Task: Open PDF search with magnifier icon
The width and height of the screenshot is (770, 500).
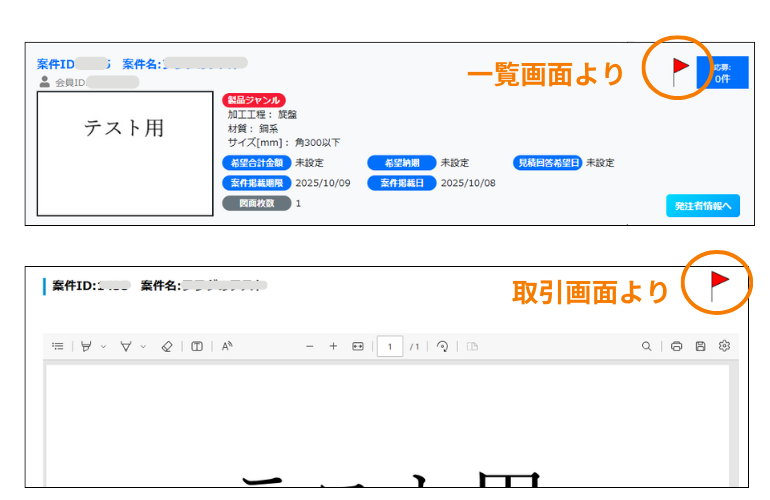Action: pos(647,346)
